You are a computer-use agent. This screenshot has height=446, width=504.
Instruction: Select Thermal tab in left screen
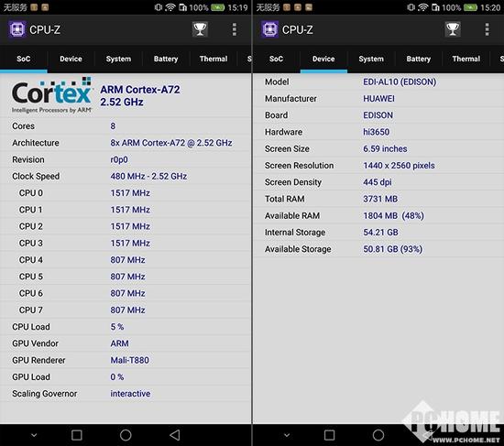(214, 59)
